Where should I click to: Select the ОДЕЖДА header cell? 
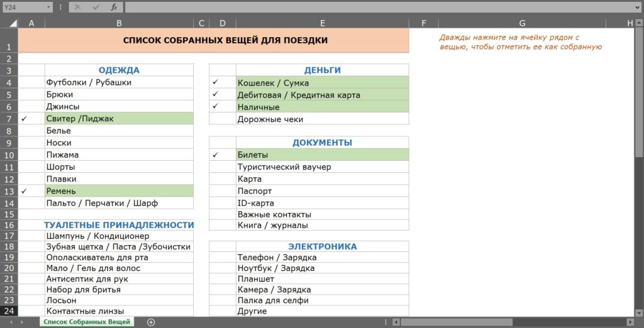[x=119, y=70]
